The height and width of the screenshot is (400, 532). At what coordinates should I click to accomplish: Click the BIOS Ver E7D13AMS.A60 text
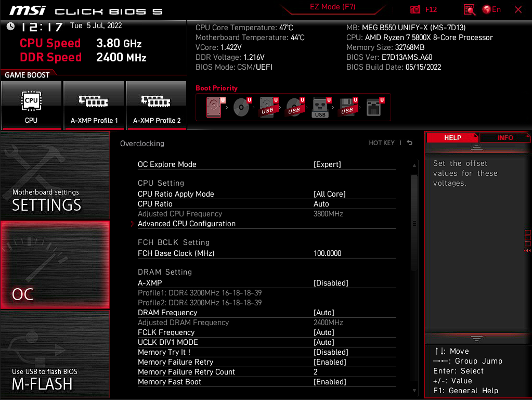click(389, 57)
